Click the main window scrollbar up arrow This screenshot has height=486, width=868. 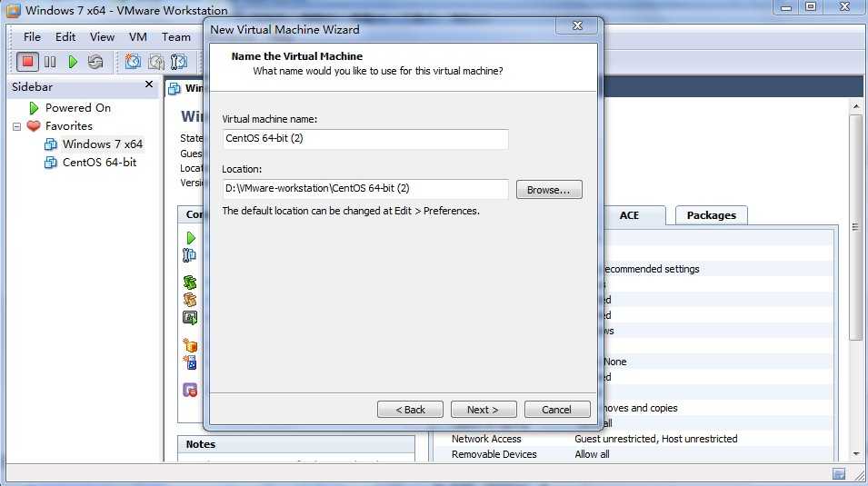856,106
